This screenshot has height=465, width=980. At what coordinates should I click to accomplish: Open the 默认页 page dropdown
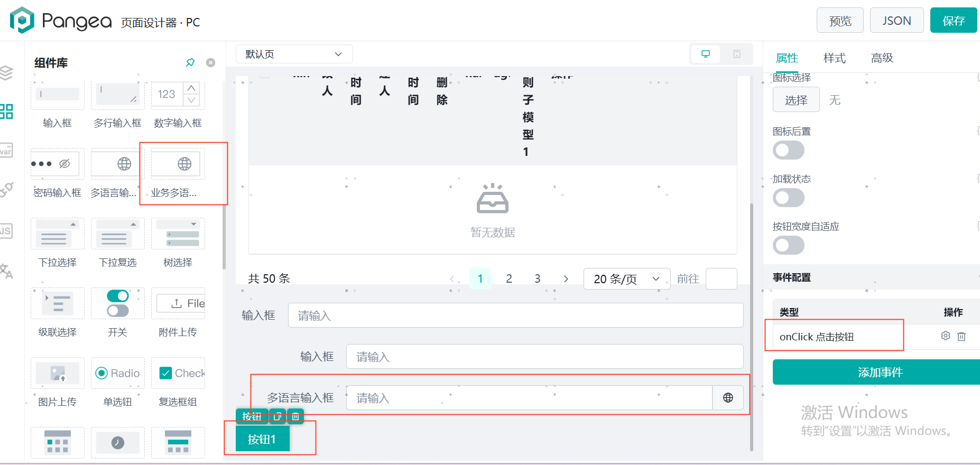point(294,54)
